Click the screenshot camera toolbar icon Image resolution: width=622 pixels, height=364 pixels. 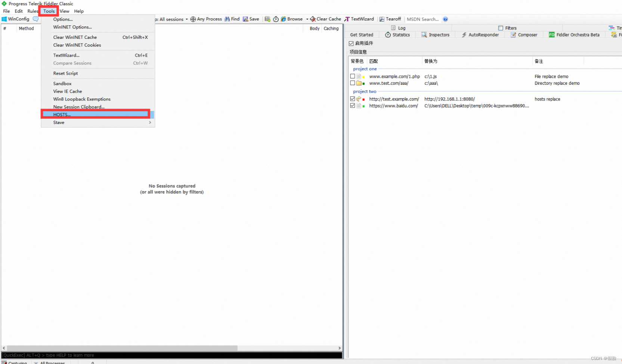[x=267, y=19]
